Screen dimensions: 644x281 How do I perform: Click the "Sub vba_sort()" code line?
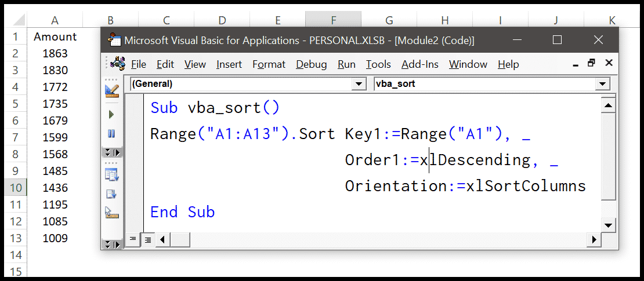(215, 108)
